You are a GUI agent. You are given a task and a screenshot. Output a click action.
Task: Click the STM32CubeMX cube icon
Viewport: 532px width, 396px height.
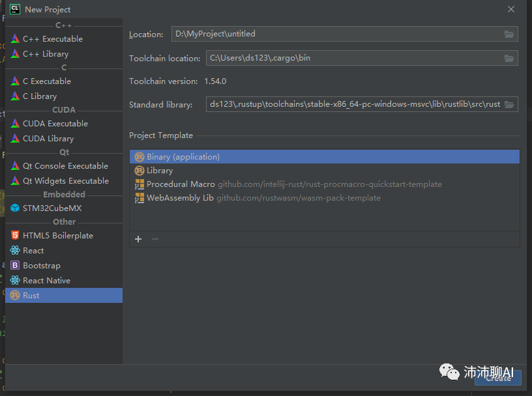coord(15,208)
